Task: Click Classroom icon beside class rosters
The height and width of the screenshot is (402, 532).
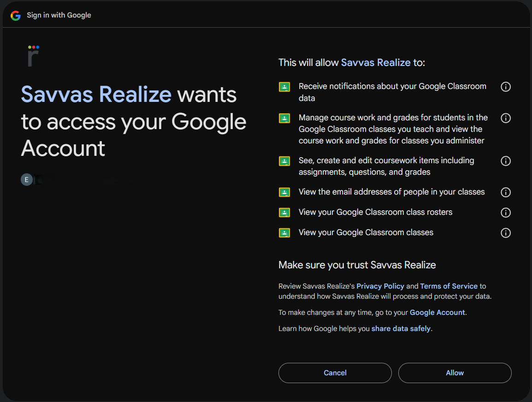Action: click(x=284, y=213)
